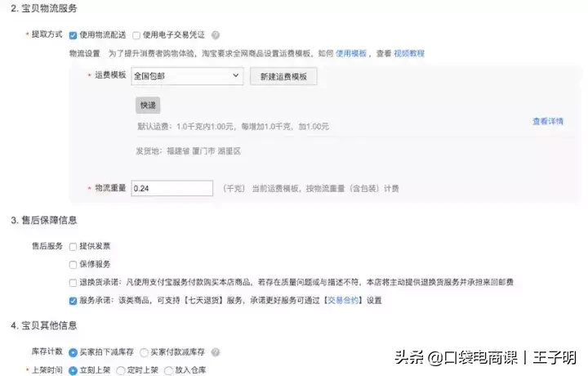Click the 3. 售后保障信息 heading
The height and width of the screenshot is (376, 588).
(44, 220)
